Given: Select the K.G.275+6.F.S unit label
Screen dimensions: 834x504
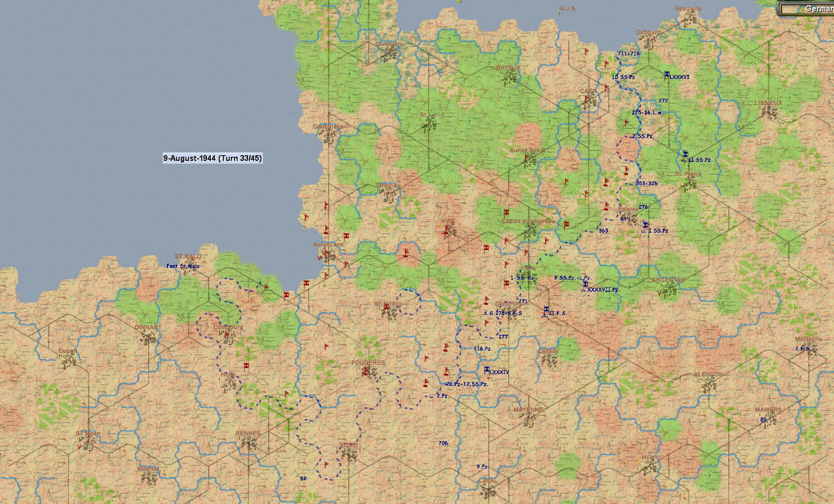Looking at the screenshot, I should (x=503, y=313).
